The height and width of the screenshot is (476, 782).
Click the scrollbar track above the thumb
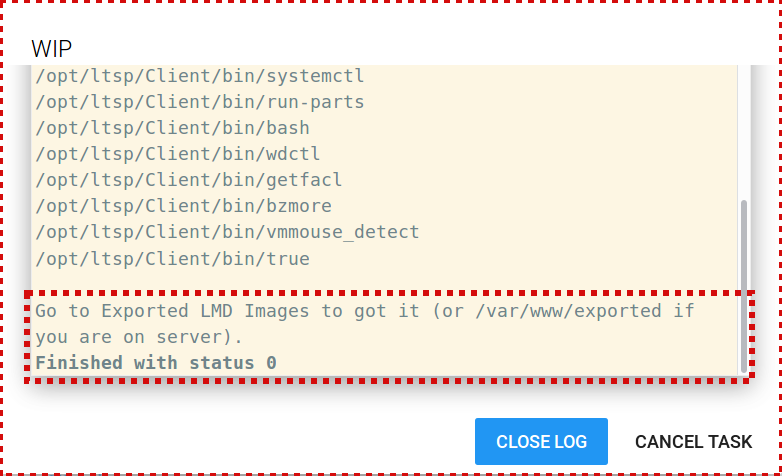tap(743, 130)
